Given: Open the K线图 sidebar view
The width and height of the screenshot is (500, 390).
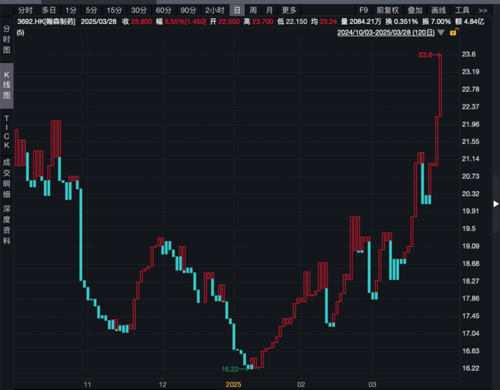Looking at the screenshot, I should 6,85.
